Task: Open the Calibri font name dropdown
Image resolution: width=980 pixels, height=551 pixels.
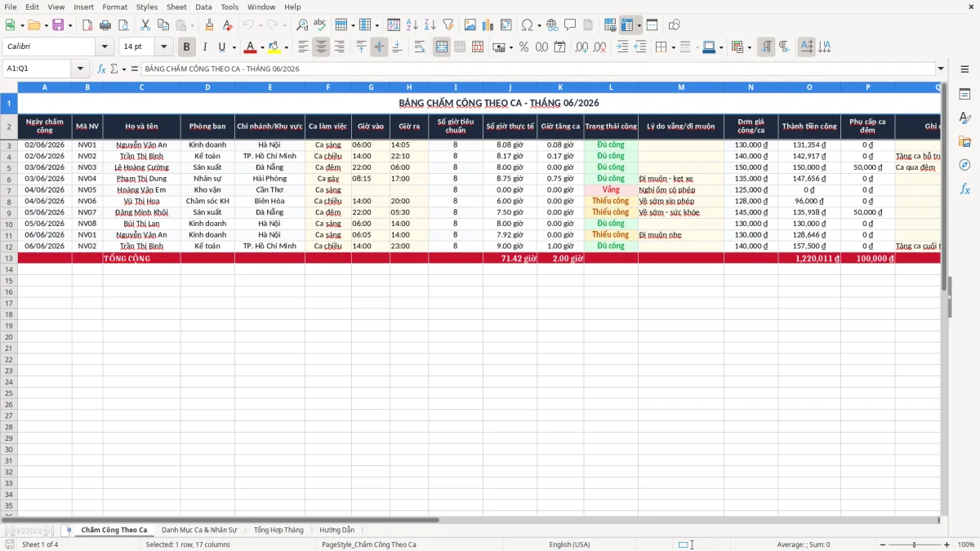Action: tap(105, 47)
